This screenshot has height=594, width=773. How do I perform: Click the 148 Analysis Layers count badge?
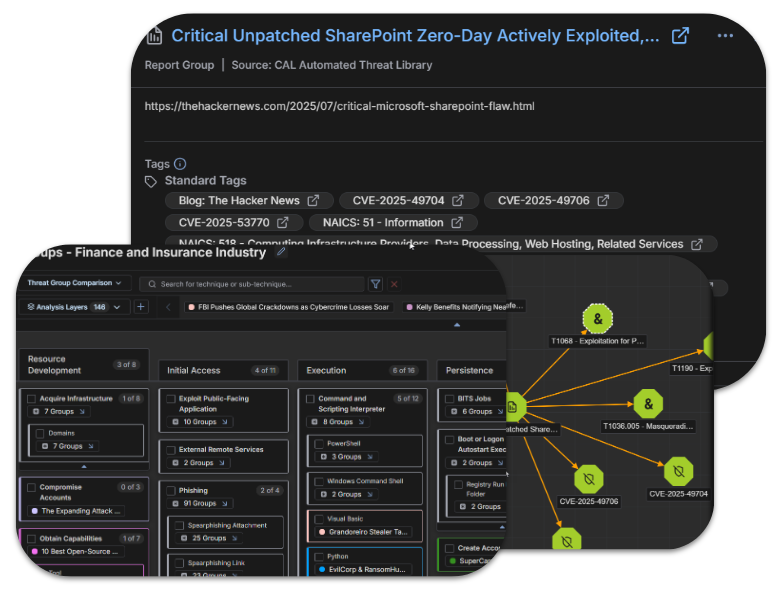[100, 307]
